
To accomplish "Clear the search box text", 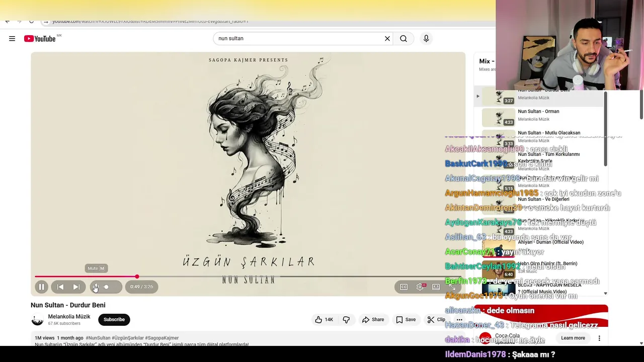I will pyautogui.click(x=387, y=38).
